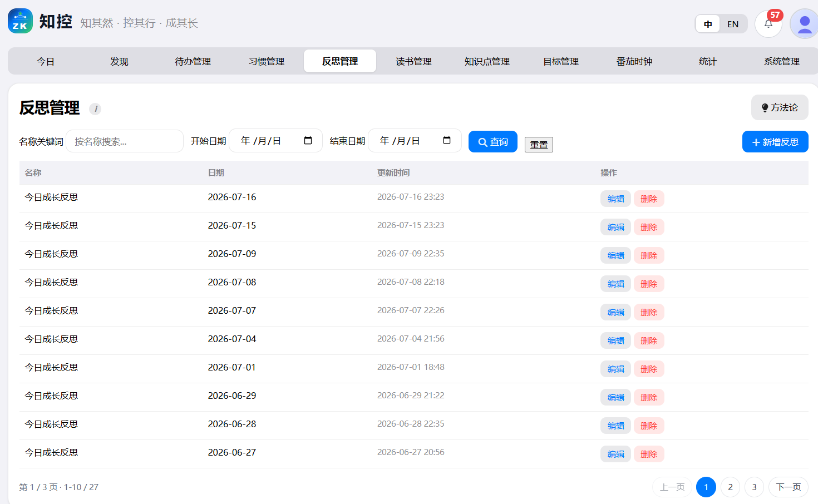The height and width of the screenshot is (504, 818).
Task: Focus the 名称关键词 search field
Action: pyautogui.click(x=125, y=141)
